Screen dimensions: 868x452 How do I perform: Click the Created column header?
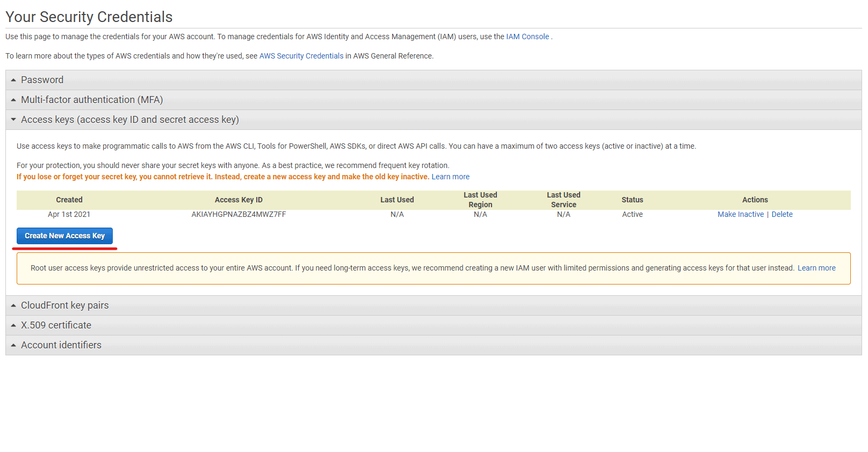coord(69,200)
